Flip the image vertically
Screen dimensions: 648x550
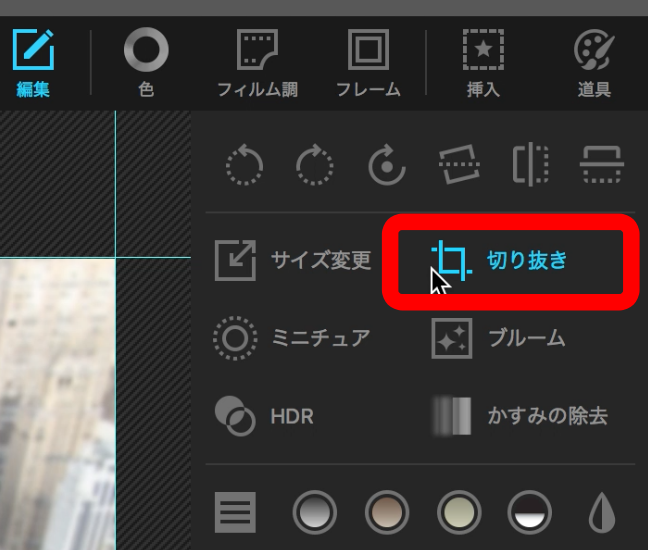click(x=602, y=164)
